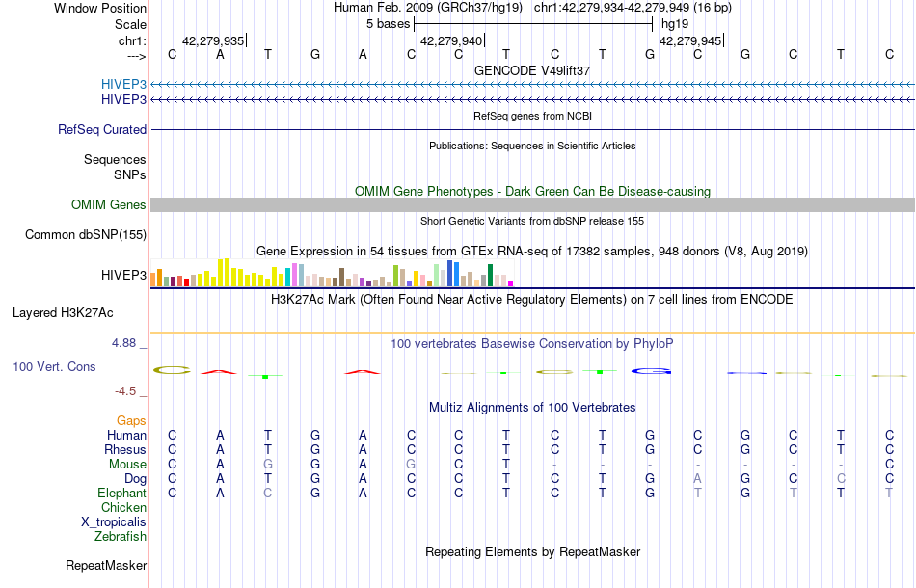916x588 pixels.
Task: Click the light-gray A in the Dog row
Action: [697, 479]
